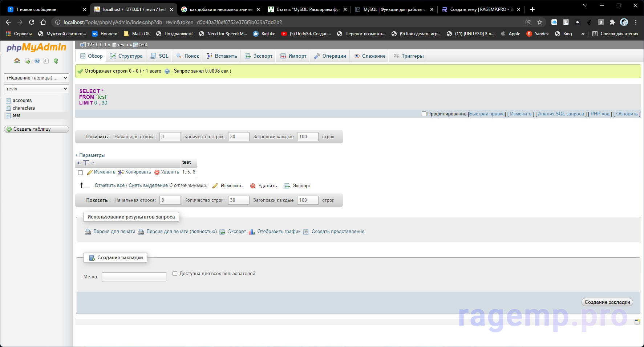Switch to the Структура tab

[126, 56]
